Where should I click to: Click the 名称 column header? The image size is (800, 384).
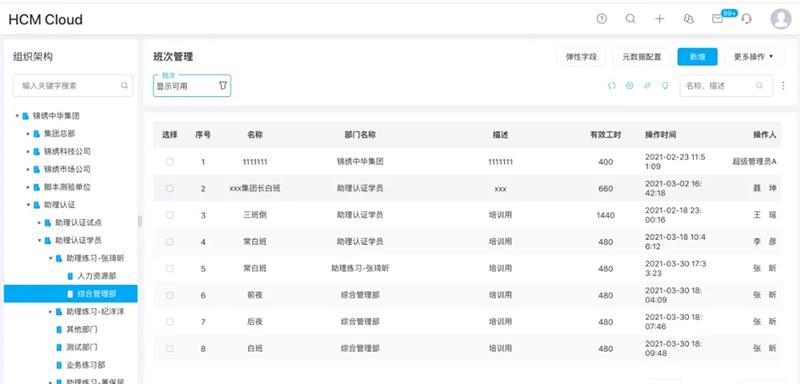pos(255,135)
